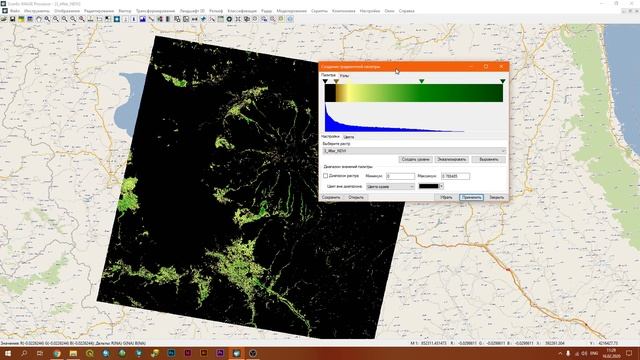Open the Вектор menu

[125, 11]
